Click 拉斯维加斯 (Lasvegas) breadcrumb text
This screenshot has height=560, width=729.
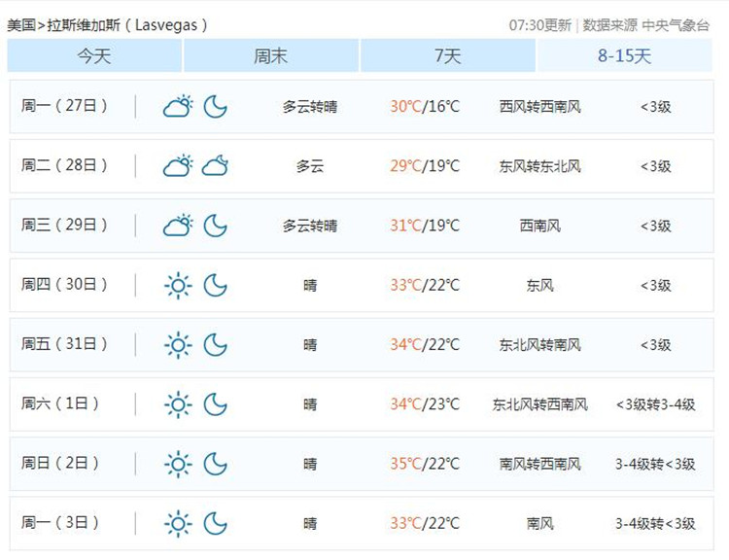click(127, 25)
